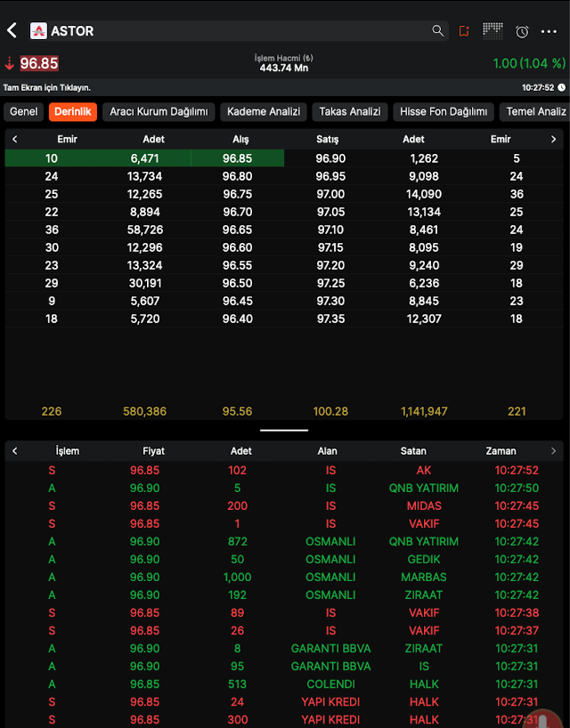Click the Satan column header
This screenshot has height=728, width=570.
[413, 451]
